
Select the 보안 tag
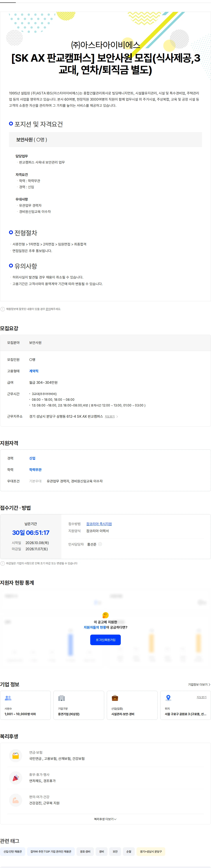(x=115, y=851)
